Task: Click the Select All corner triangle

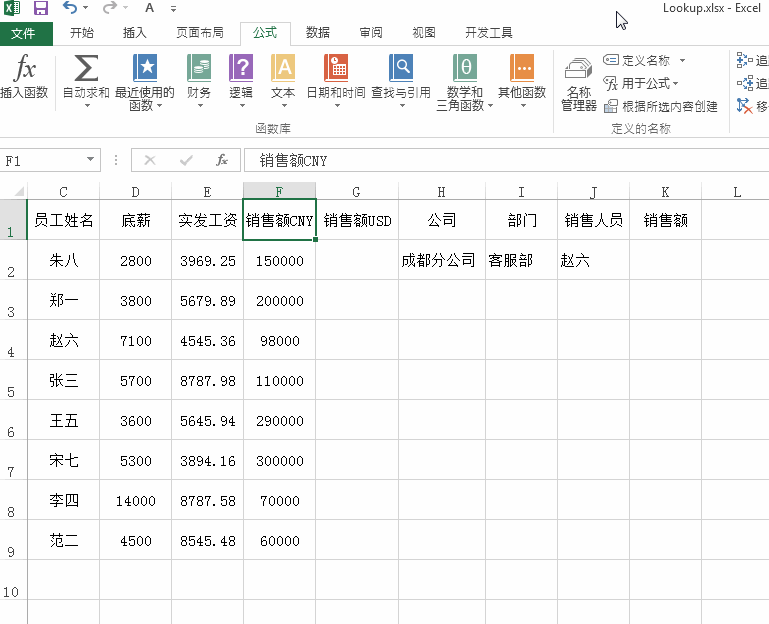Action: (19, 191)
